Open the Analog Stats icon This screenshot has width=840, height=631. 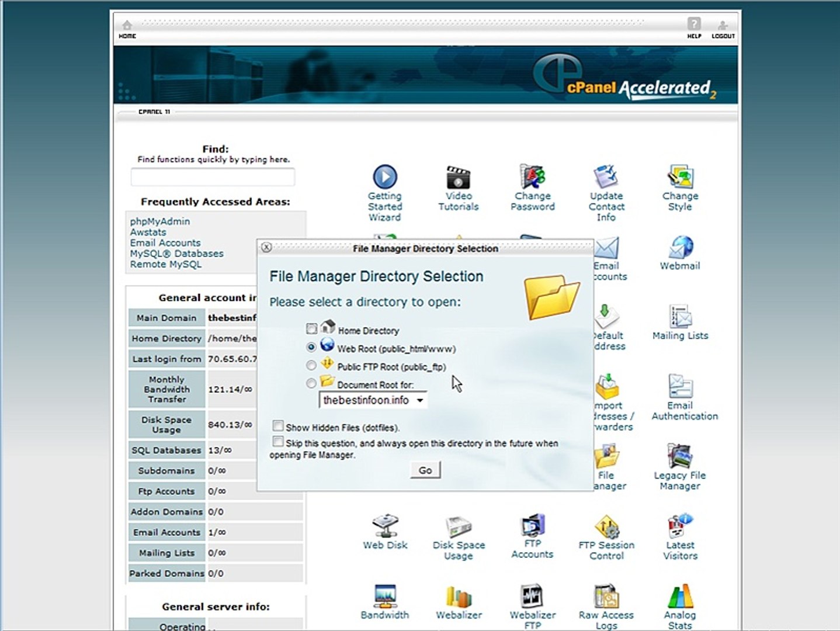(680, 596)
